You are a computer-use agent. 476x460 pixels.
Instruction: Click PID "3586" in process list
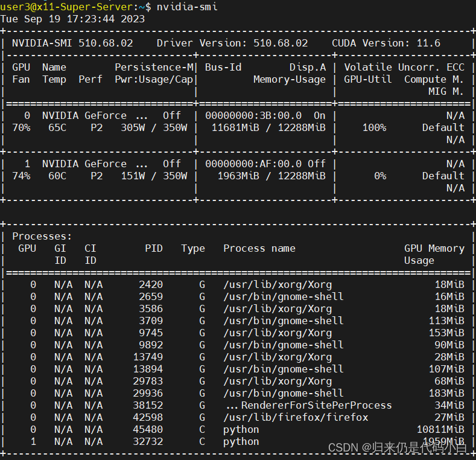coord(151,309)
